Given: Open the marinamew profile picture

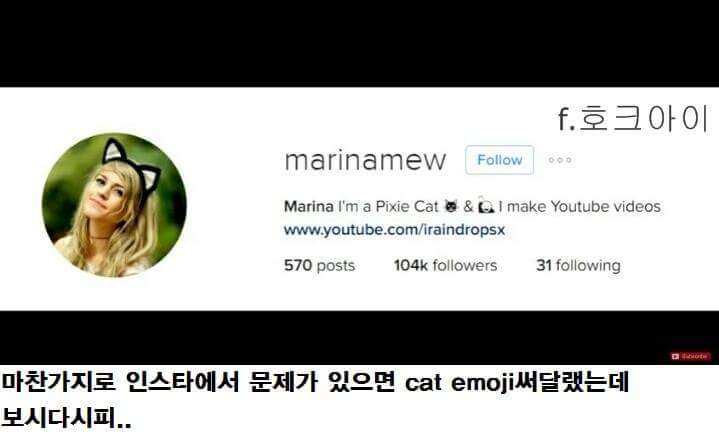Looking at the screenshot, I should click(114, 205).
